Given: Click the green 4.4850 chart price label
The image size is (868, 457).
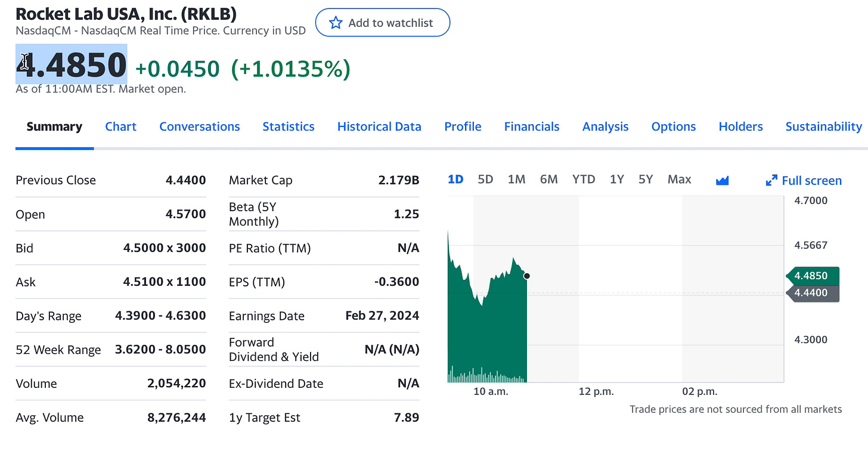Looking at the screenshot, I should 812,276.
